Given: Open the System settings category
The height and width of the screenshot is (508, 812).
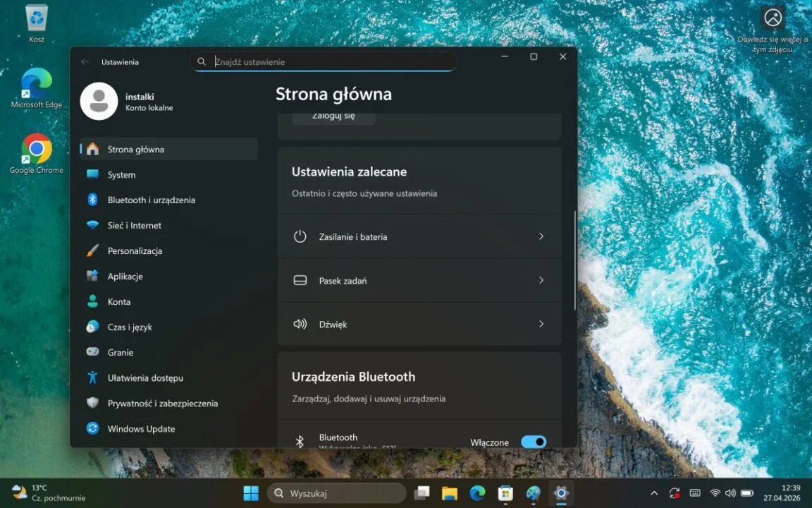Looking at the screenshot, I should coord(121,175).
